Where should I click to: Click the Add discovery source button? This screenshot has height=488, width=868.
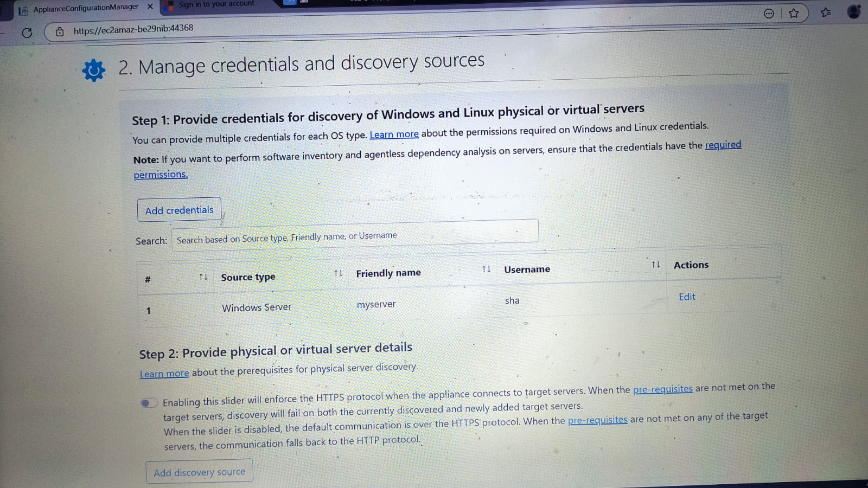tap(199, 472)
